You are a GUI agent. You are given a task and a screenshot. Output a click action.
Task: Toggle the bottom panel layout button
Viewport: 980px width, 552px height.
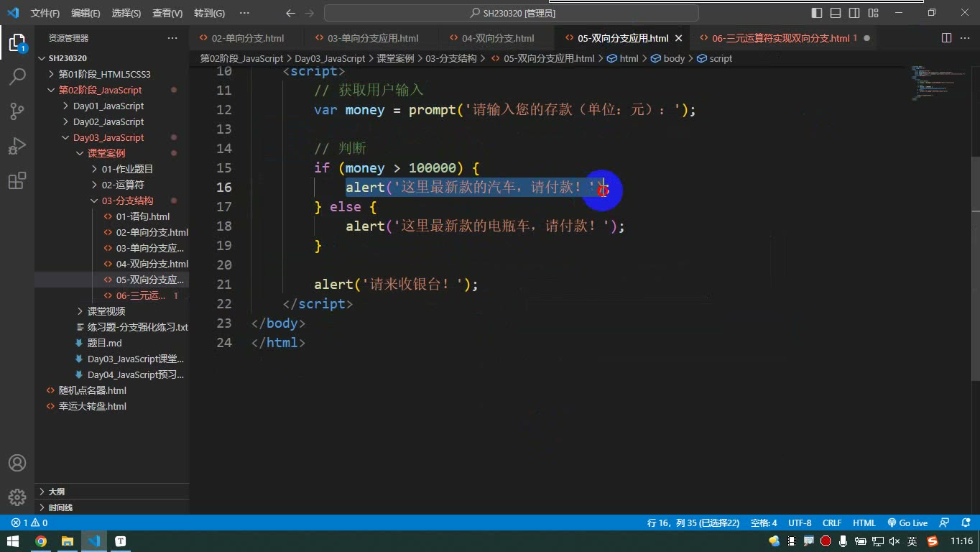[x=836, y=13]
